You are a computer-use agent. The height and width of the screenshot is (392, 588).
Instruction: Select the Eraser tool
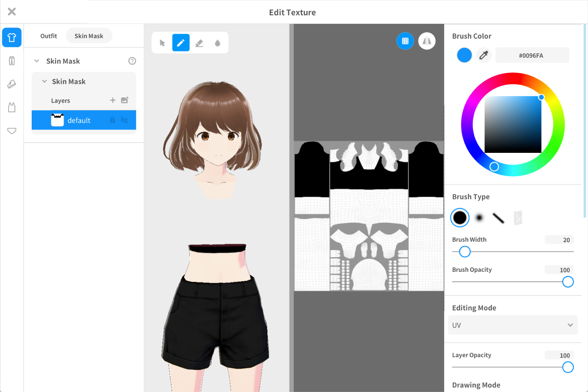(199, 43)
